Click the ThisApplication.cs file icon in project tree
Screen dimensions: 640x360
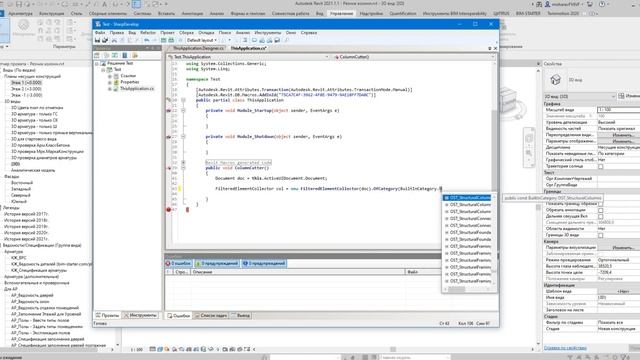pos(116,88)
